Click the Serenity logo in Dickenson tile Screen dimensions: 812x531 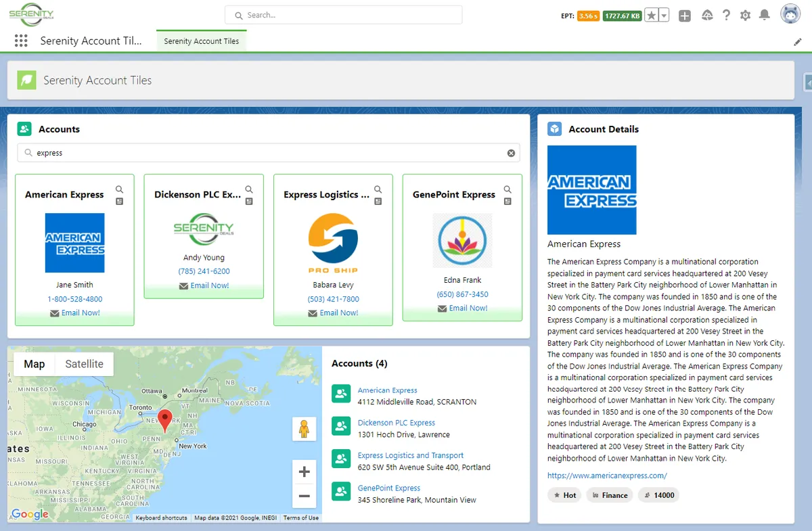204,229
